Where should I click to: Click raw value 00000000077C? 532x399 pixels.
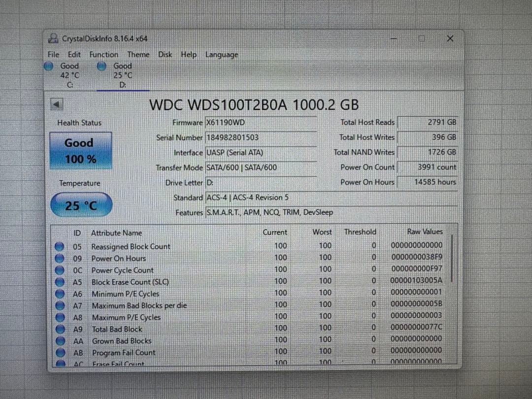tap(416, 327)
